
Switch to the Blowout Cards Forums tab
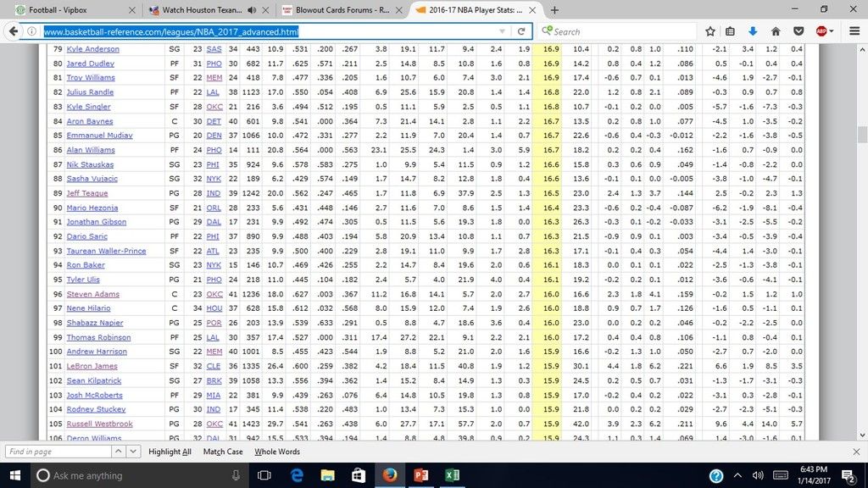pyautogui.click(x=339, y=10)
